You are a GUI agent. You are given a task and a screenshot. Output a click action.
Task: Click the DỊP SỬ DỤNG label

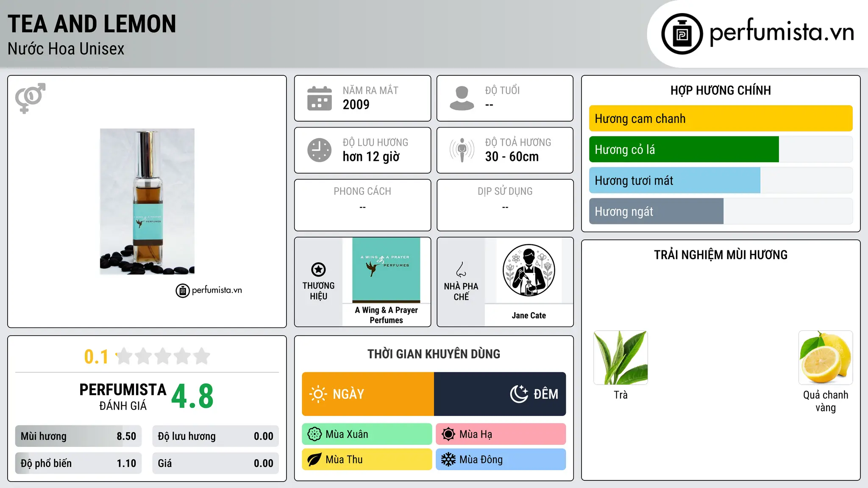505,191
